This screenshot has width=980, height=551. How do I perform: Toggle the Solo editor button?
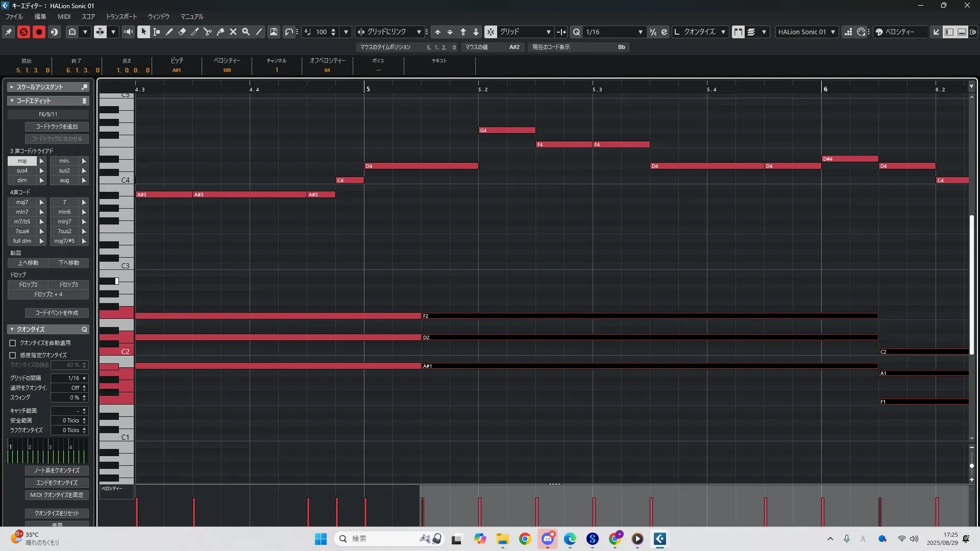coord(23,32)
